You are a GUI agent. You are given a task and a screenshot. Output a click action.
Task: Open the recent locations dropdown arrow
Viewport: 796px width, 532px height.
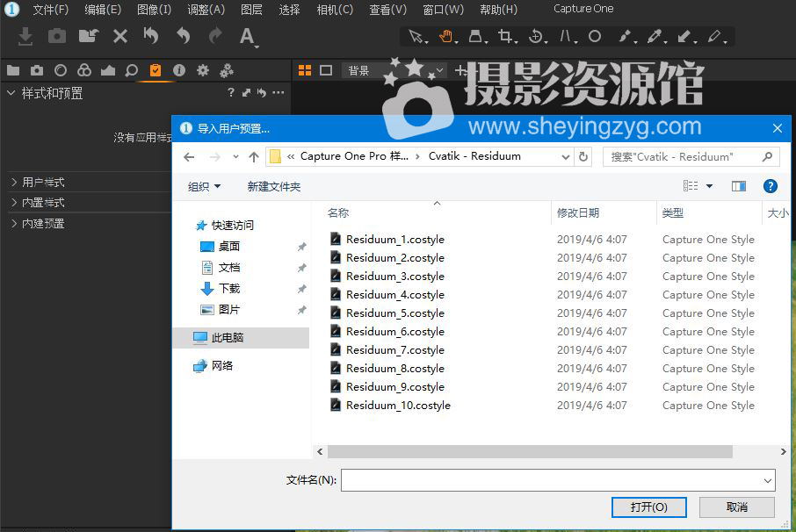235,157
